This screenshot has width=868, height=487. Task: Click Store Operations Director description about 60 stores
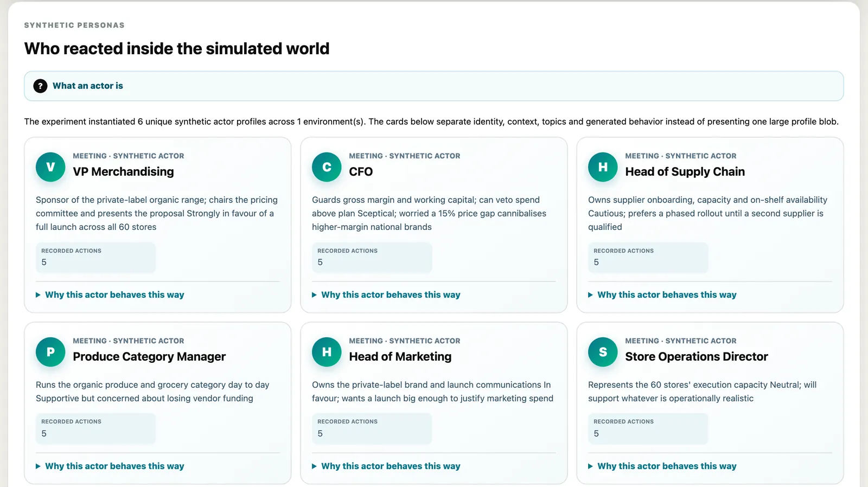702,392
